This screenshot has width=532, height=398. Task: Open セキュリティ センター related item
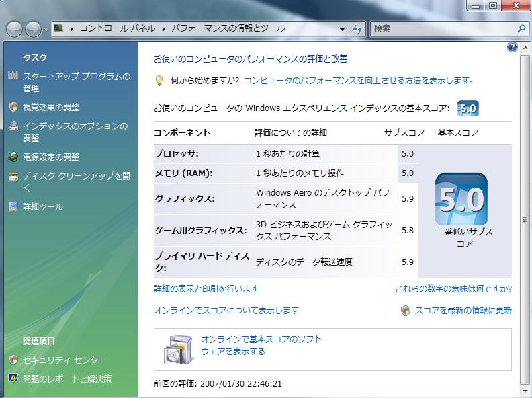64,360
